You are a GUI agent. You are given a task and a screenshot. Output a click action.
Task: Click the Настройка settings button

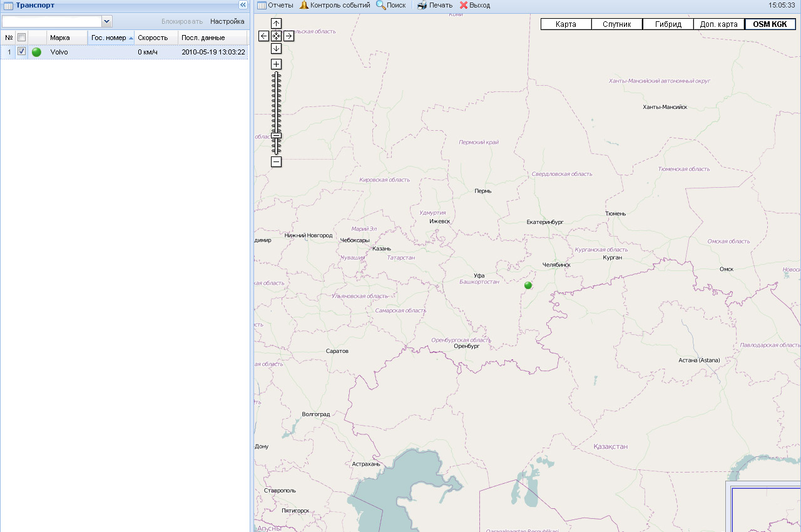[227, 21]
